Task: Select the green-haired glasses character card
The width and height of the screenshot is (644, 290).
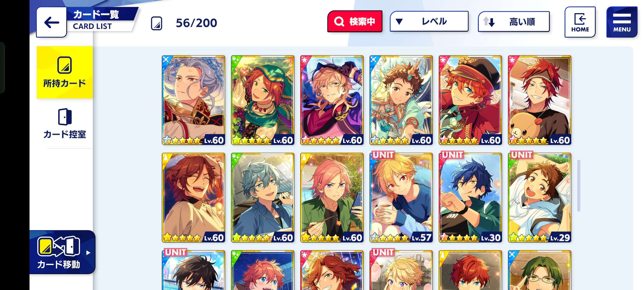Action: 540,270
